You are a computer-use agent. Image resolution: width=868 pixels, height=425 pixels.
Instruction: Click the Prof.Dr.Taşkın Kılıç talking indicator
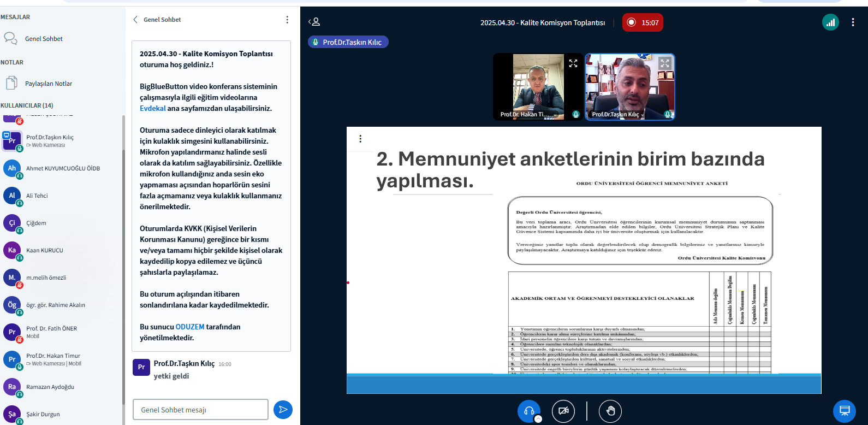(x=348, y=42)
